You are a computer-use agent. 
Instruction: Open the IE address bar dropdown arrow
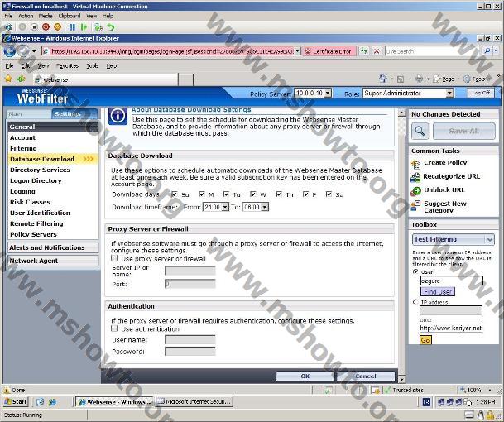click(x=297, y=51)
